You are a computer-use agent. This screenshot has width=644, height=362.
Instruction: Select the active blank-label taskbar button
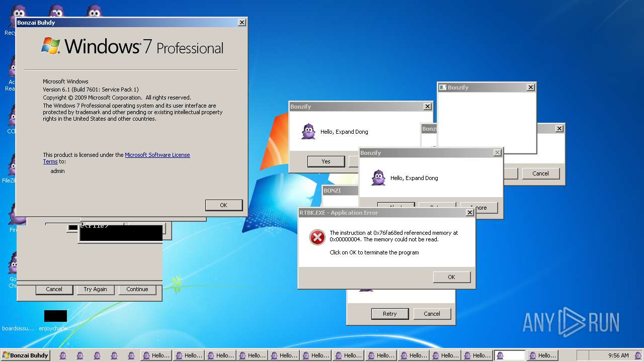tap(510, 355)
